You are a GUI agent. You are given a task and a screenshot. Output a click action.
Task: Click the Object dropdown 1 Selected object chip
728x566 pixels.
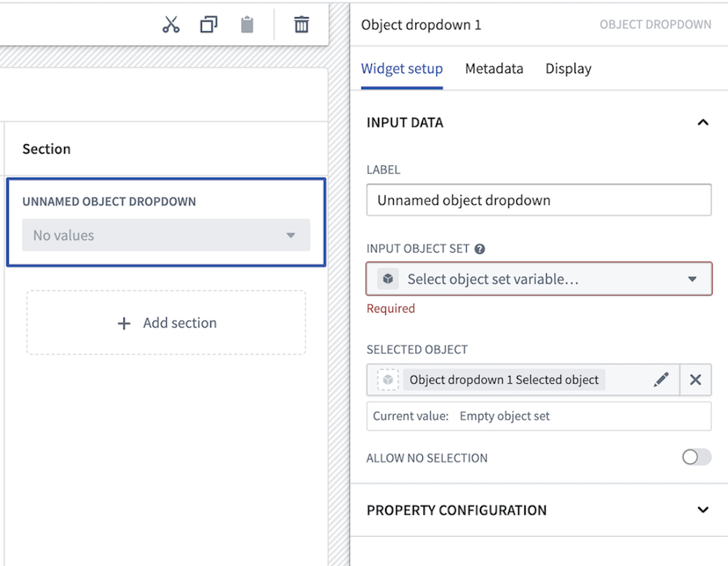click(504, 380)
